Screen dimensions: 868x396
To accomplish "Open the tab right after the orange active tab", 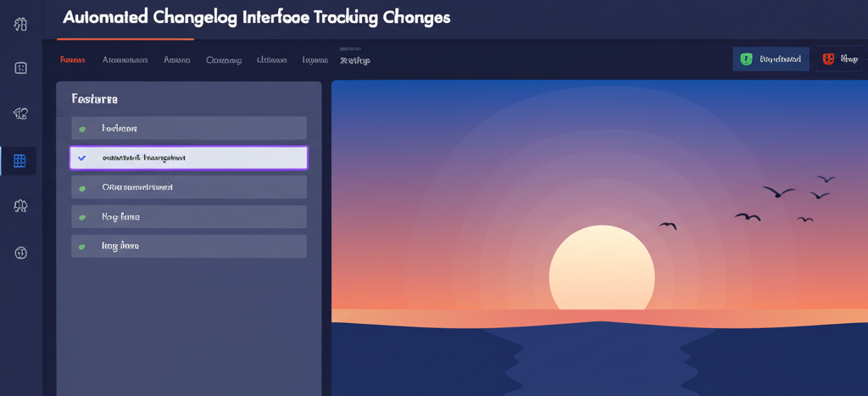I will [125, 60].
